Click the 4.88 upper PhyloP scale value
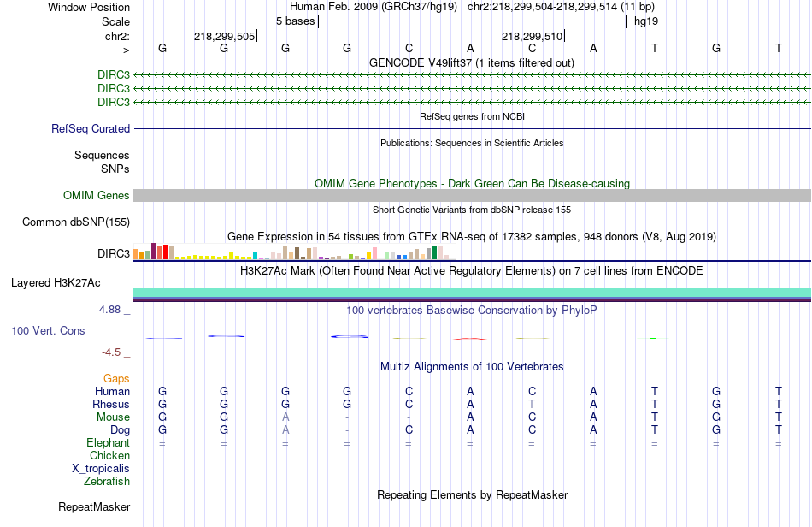The height and width of the screenshot is (527, 812). pyautogui.click(x=109, y=310)
